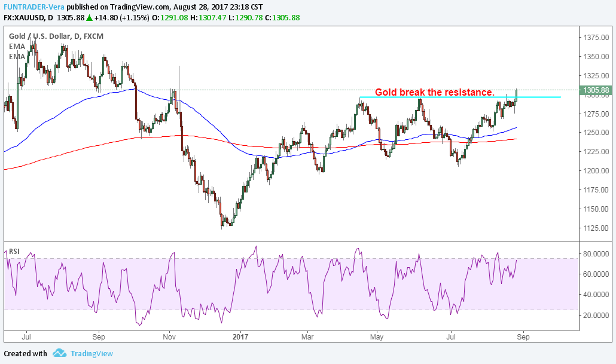The height and width of the screenshot is (364, 616).
Task: Click the 1150.00 price axis label
Action: pos(596,209)
